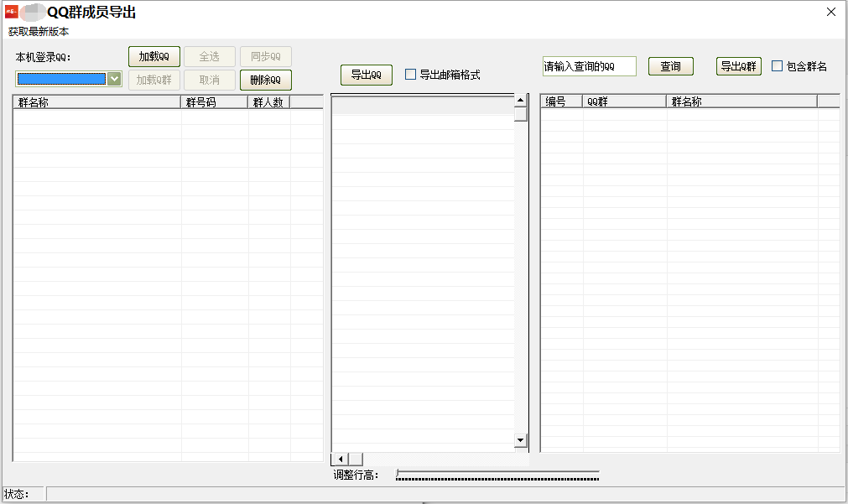The image size is (848, 504).
Task: Click the vertical scrollbar thumb in middle list
Action: point(520,114)
